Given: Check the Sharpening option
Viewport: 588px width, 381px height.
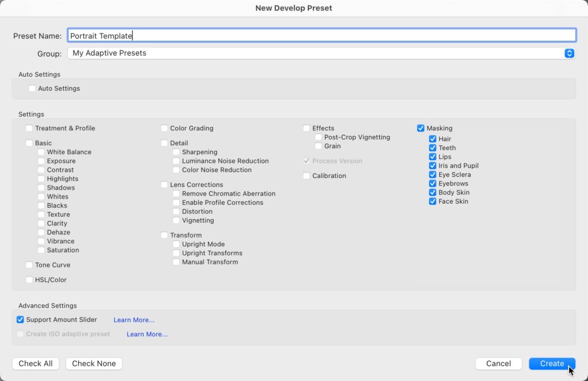Looking at the screenshot, I should point(176,152).
